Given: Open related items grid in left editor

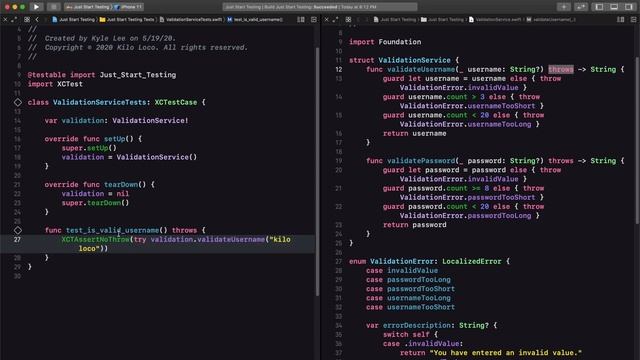Looking at the screenshot, I should point(27,19).
